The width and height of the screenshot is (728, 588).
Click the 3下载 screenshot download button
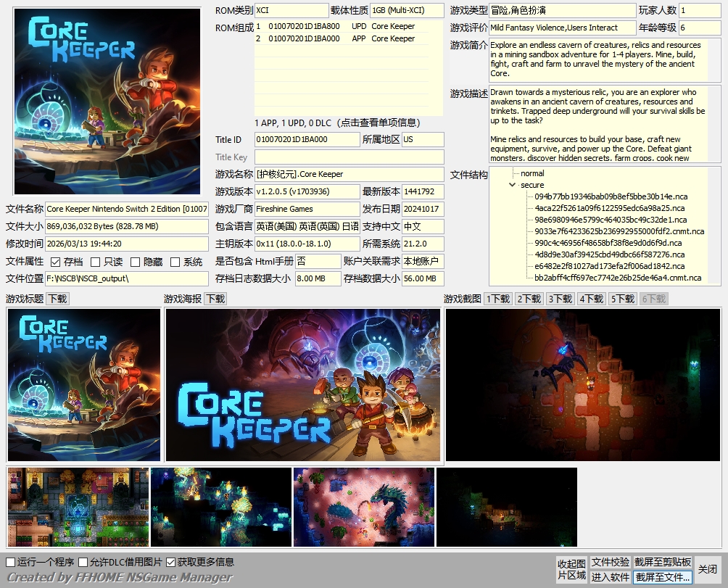pyautogui.click(x=561, y=299)
